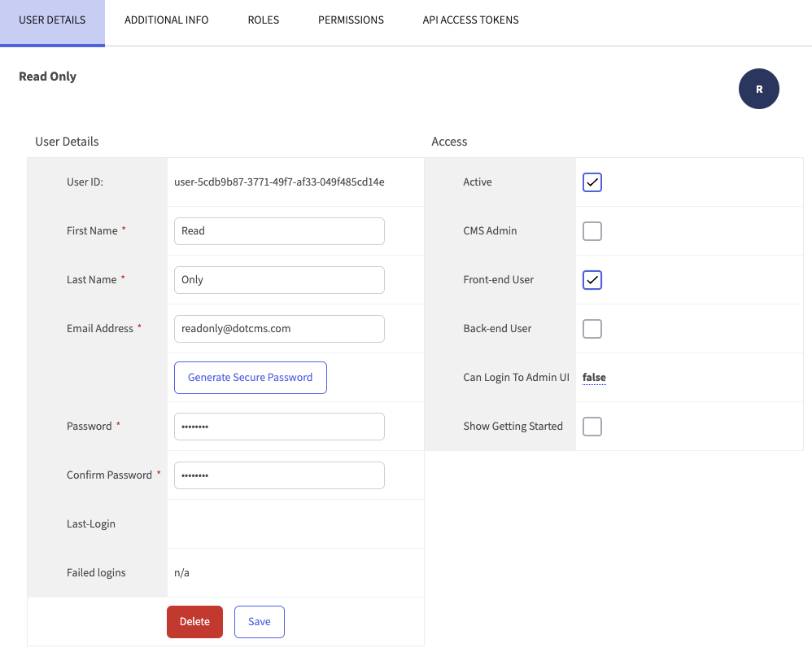Click the First Name input field
The height and width of the screenshot is (648, 812).
tap(279, 231)
